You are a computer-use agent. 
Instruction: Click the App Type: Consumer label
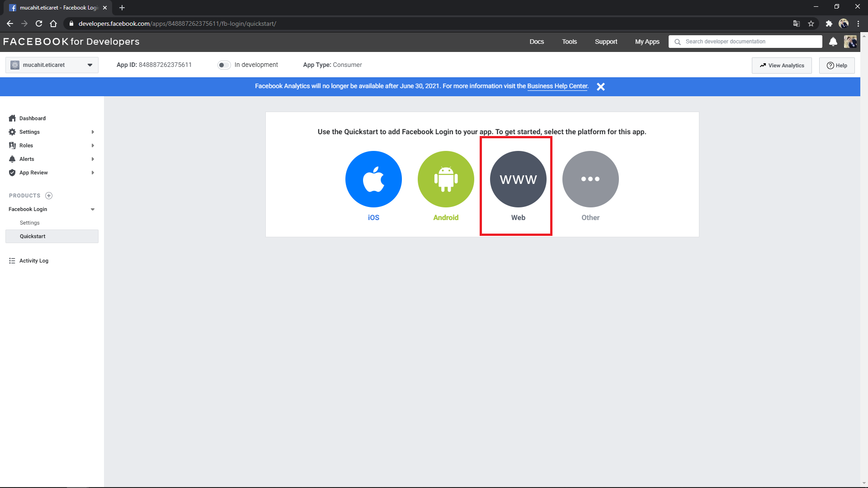pos(332,65)
